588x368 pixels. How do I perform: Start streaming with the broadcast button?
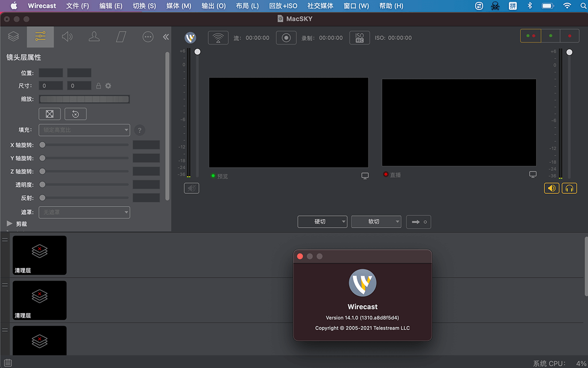[218, 38]
